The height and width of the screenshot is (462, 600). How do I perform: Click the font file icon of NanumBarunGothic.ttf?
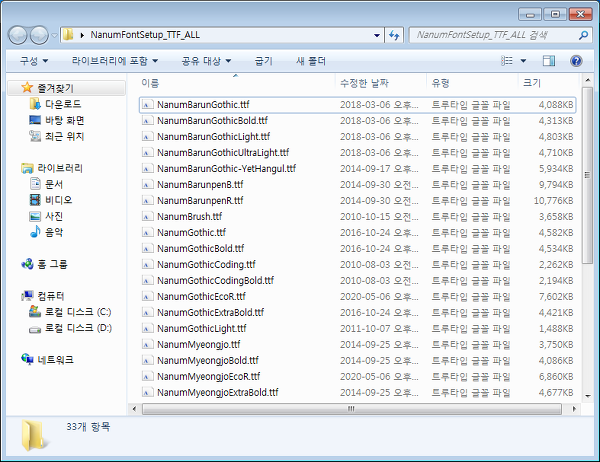tap(148, 104)
